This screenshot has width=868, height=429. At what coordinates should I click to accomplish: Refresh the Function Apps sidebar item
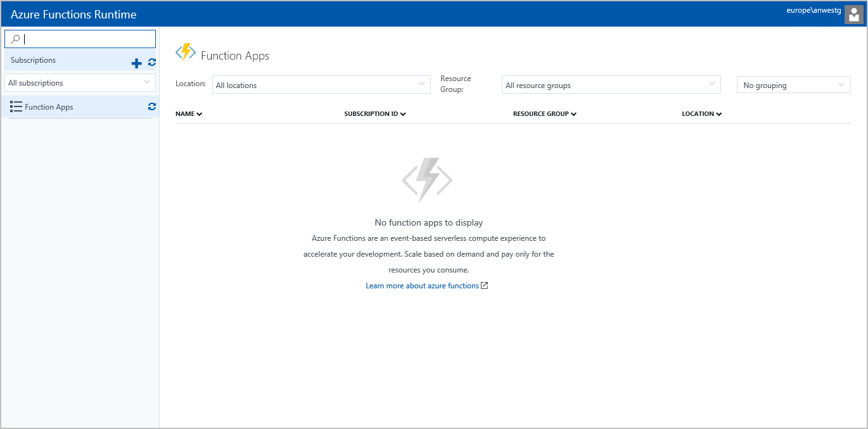[x=152, y=106]
